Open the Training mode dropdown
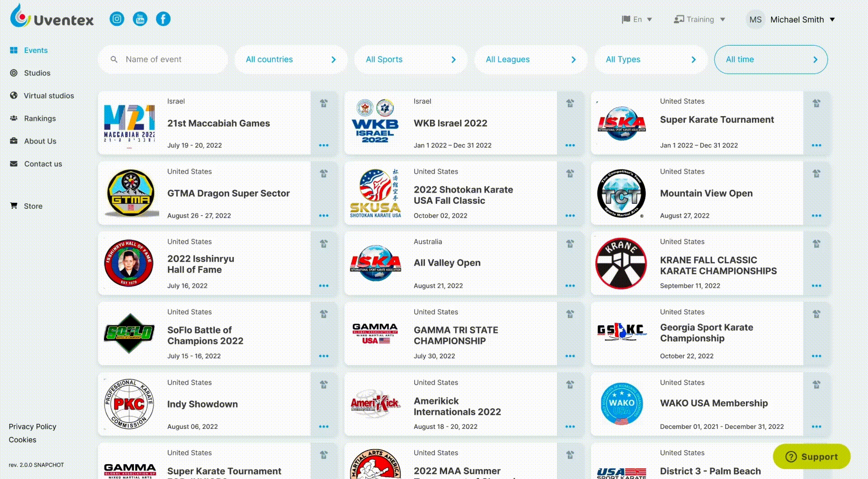This screenshot has width=868, height=479. coord(699,19)
